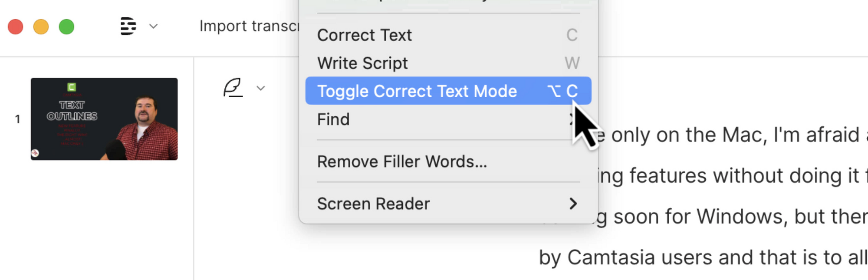Open the Find submenu entry
The width and height of the screenshot is (868, 280).
(x=333, y=119)
